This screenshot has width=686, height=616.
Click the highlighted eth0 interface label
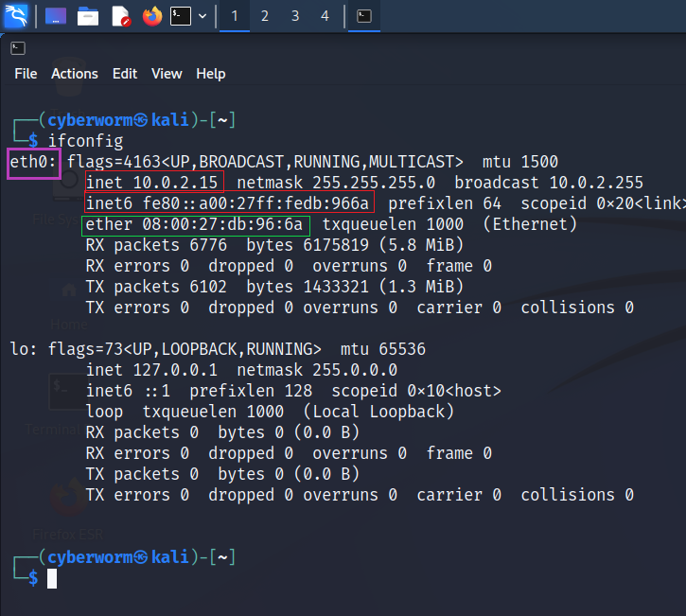point(35,162)
